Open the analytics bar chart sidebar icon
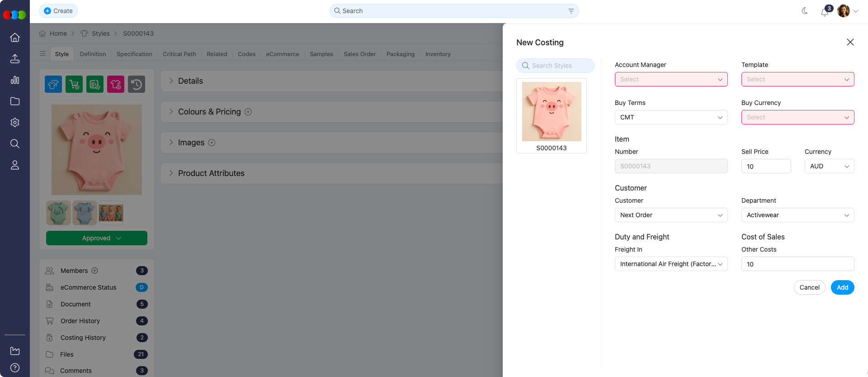The height and width of the screenshot is (377, 868). pyautogui.click(x=15, y=80)
